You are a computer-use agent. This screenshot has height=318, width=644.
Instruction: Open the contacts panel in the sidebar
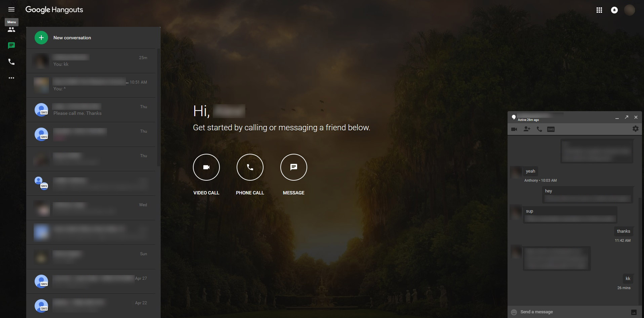tap(11, 30)
